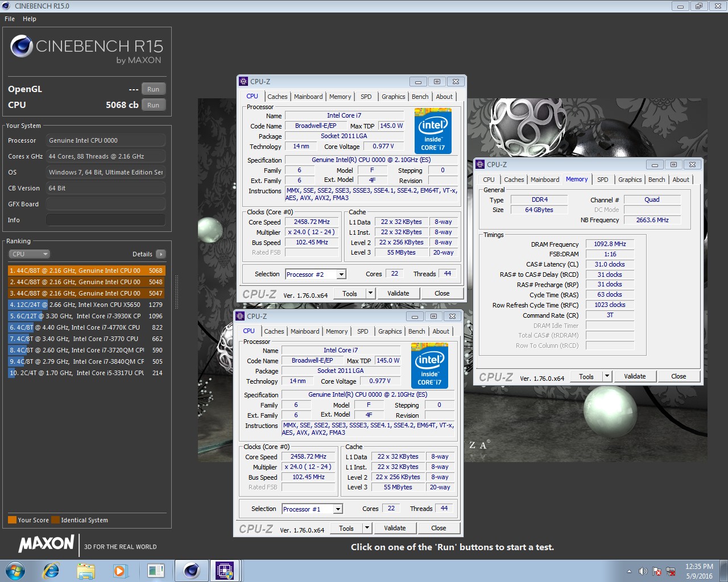
Task: Select the Core i5-3317U ranking row
Action: [86, 373]
